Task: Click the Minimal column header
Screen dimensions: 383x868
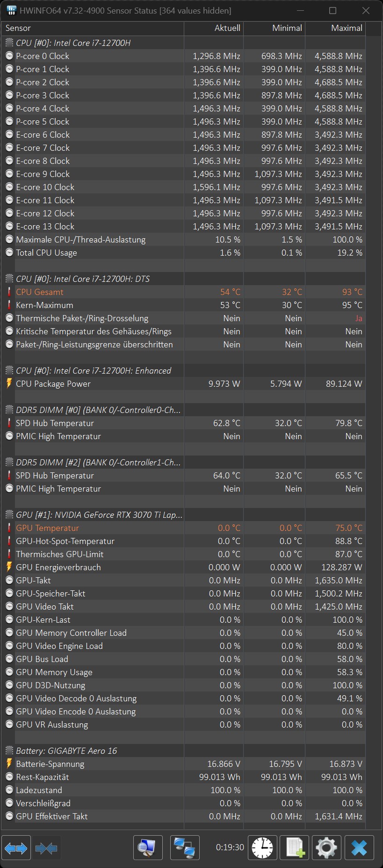Action: pyautogui.click(x=275, y=28)
